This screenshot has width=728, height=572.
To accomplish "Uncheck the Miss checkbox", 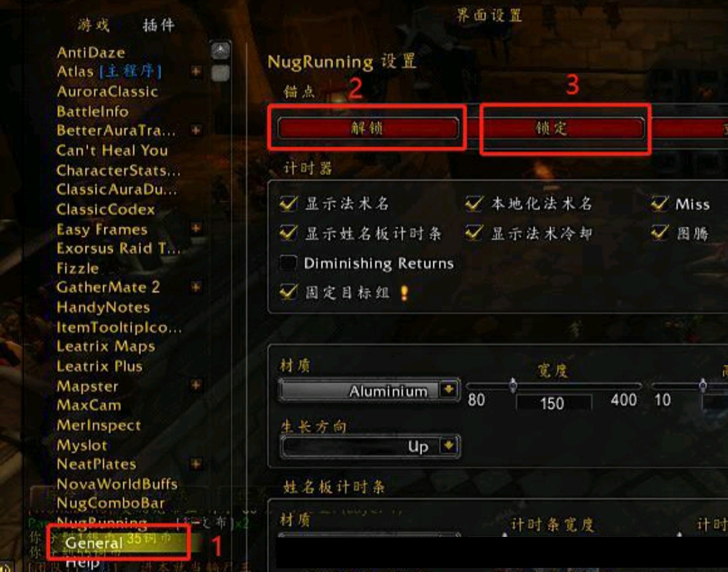I will [660, 203].
